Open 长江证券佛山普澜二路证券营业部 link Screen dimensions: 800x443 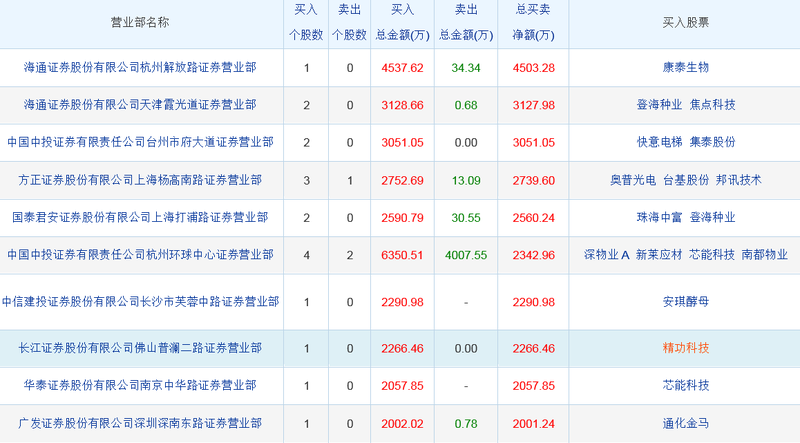140,348
